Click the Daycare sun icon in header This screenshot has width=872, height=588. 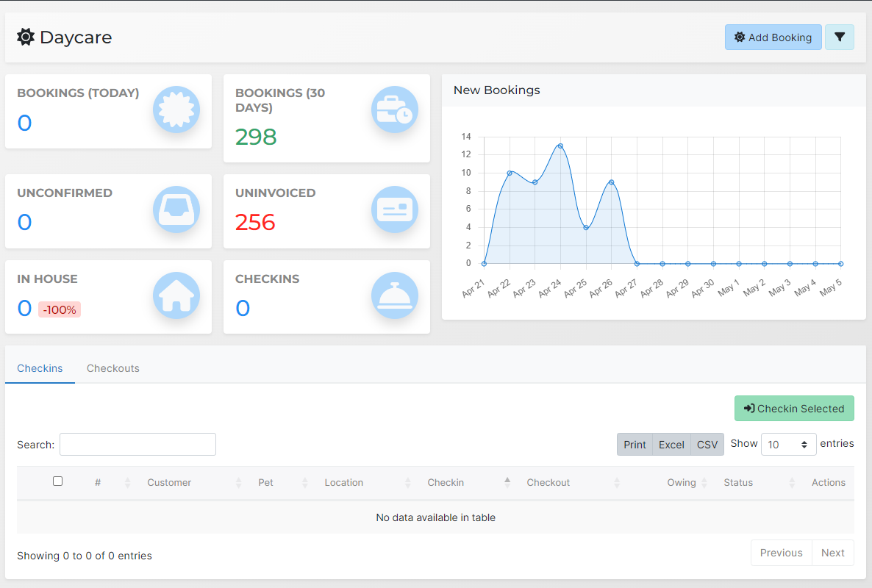click(26, 37)
